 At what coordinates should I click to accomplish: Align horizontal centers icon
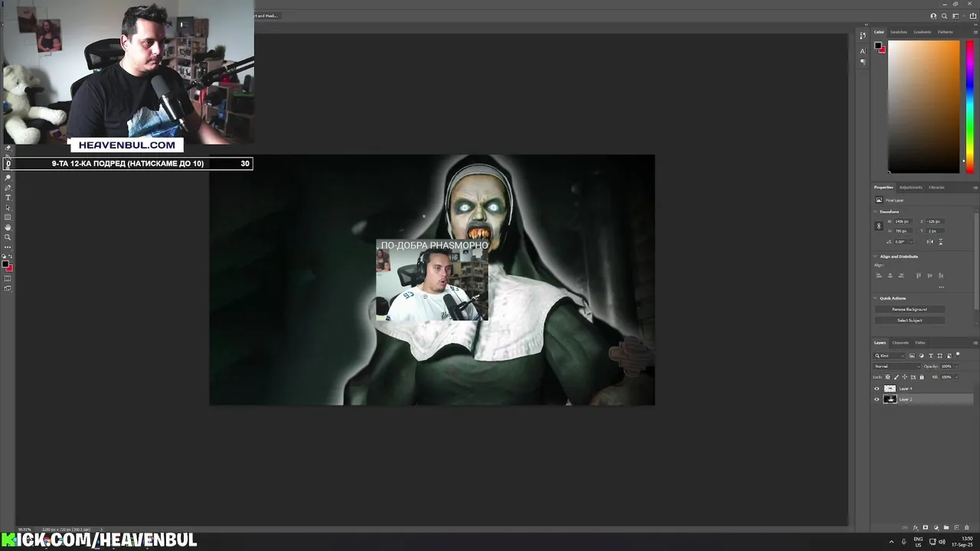point(890,275)
